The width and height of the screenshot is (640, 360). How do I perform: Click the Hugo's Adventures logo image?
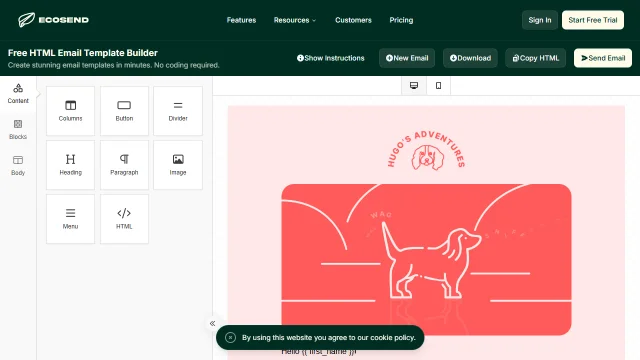[x=426, y=151]
